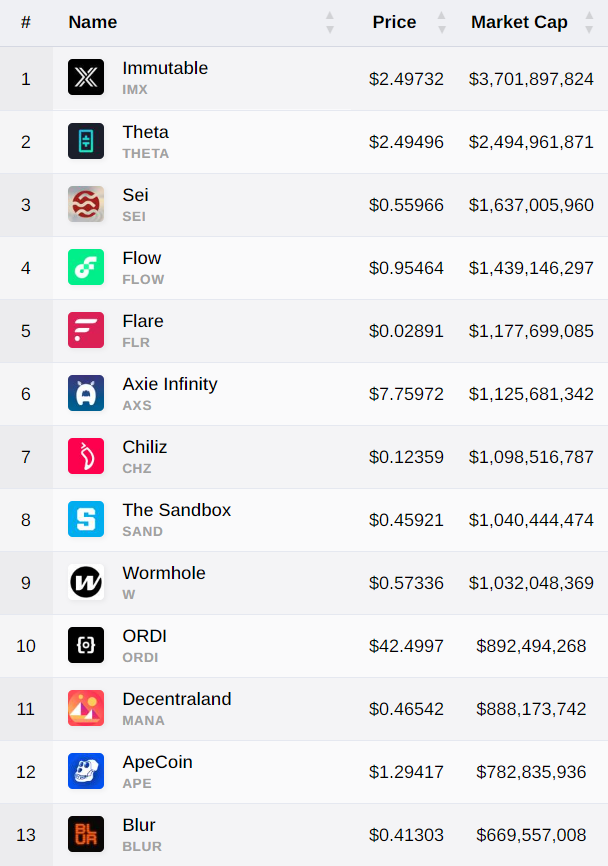Click the ORDI black icon

tap(86, 645)
